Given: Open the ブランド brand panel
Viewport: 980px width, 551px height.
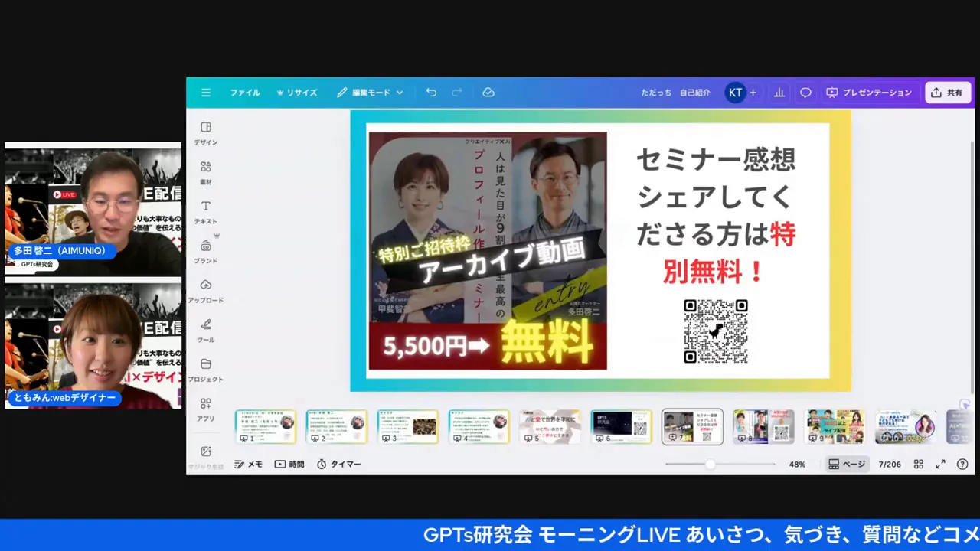Looking at the screenshot, I should pyautogui.click(x=205, y=252).
